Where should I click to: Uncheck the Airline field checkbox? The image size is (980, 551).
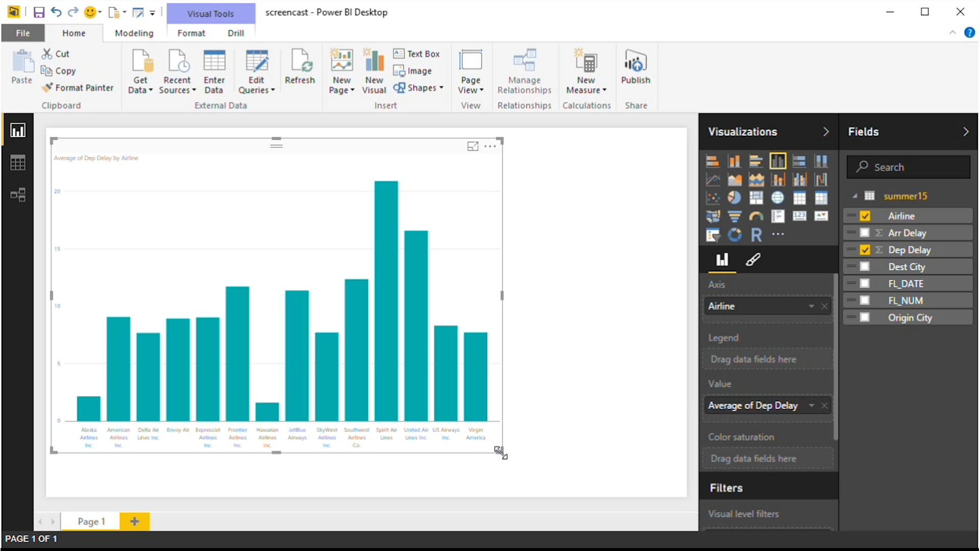tap(865, 216)
